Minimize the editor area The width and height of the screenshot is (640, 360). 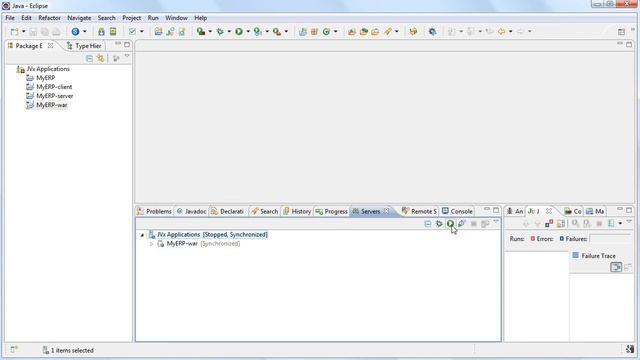(x=620, y=44)
